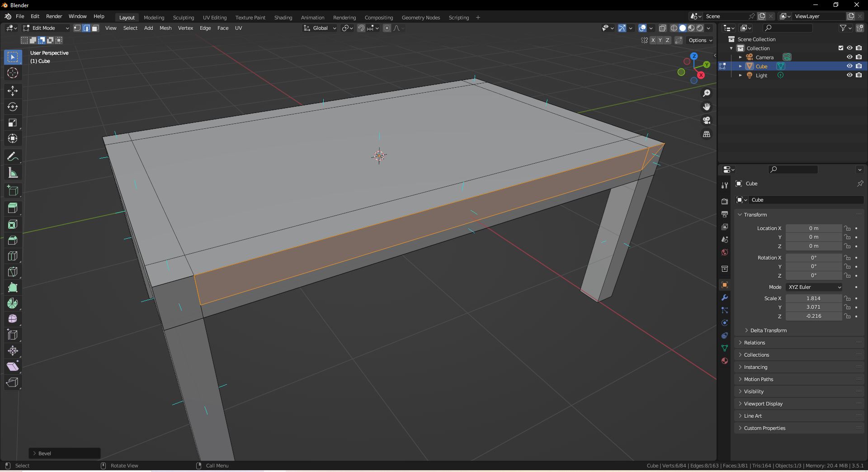Viewport: 868px width, 472px height.
Task: Toggle the Collection exclude checkbox
Action: [841, 48]
